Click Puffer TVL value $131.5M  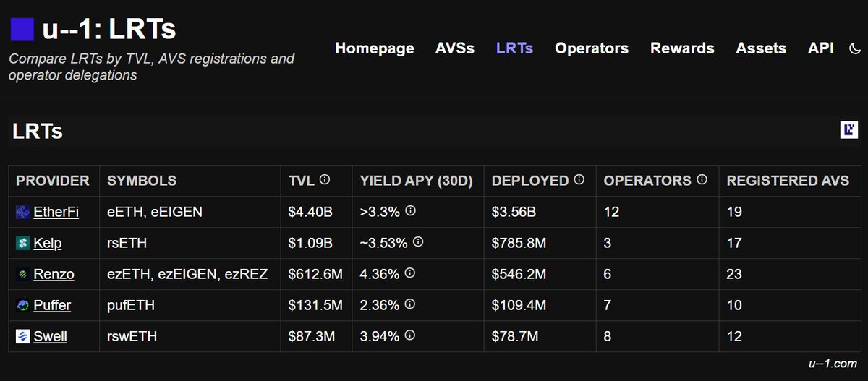pos(315,305)
